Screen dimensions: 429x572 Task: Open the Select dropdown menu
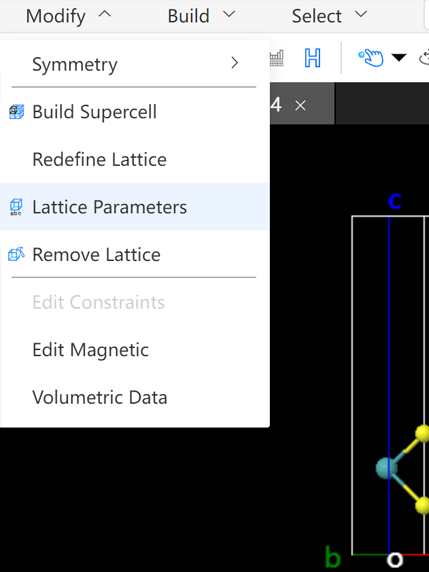329,16
